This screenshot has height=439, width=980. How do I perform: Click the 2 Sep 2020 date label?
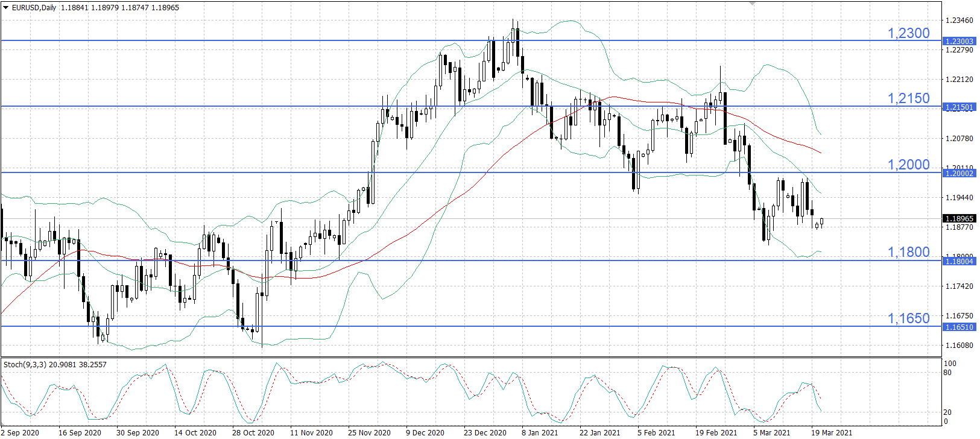pos(20,433)
